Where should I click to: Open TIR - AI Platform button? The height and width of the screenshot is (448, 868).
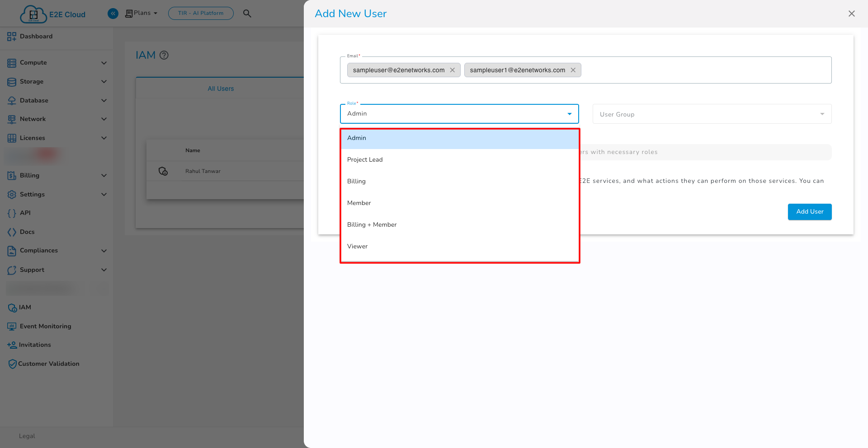[x=201, y=14]
